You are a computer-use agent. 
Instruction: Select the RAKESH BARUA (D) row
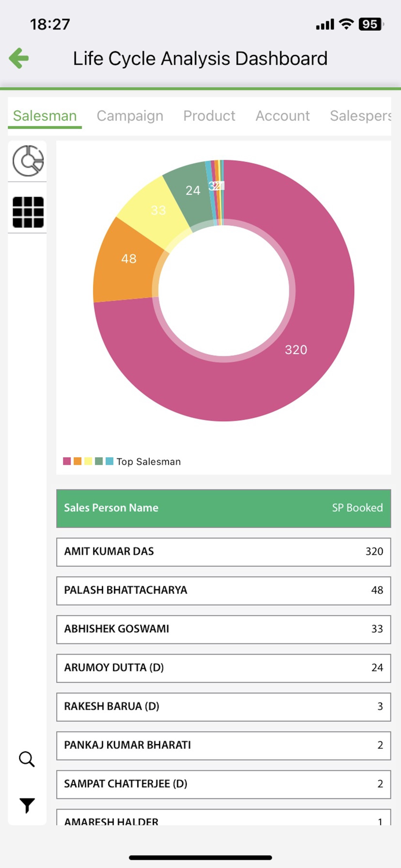[x=223, y=707]
